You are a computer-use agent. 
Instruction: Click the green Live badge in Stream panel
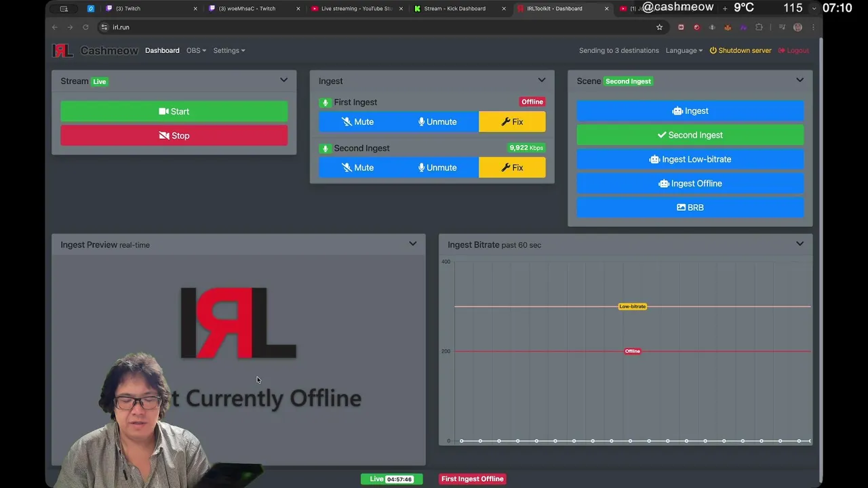point(100,81)
